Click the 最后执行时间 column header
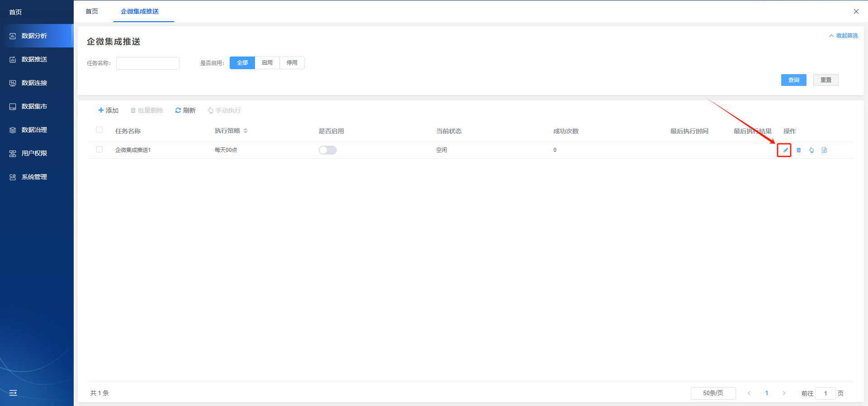 point(689,131)
